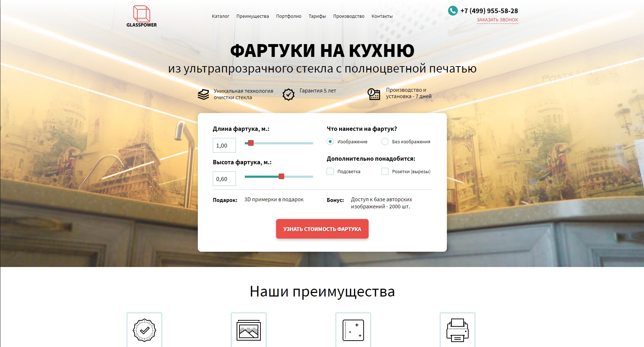This screenshot has width=644, height=347.
Task: Enable the Подсветка checkbox
Action: tap(330, 171)
